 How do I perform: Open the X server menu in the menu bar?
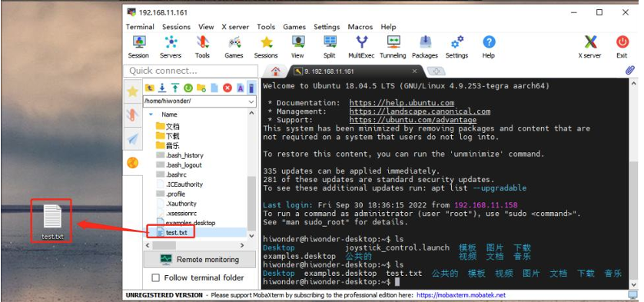click(235, 27)
